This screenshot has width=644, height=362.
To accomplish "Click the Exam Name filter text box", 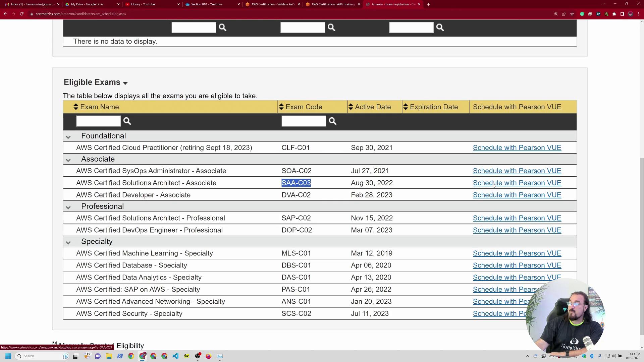I will click(98, 121).
